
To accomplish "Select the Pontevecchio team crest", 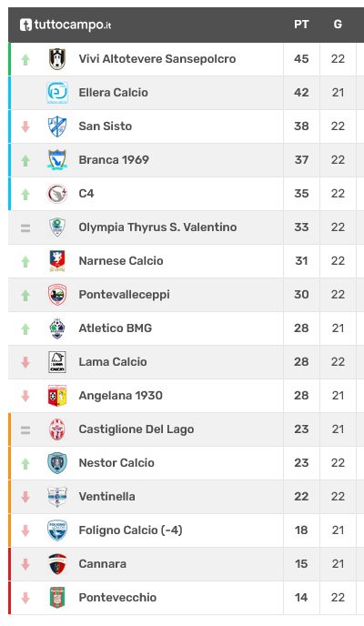I will (57, 598).
